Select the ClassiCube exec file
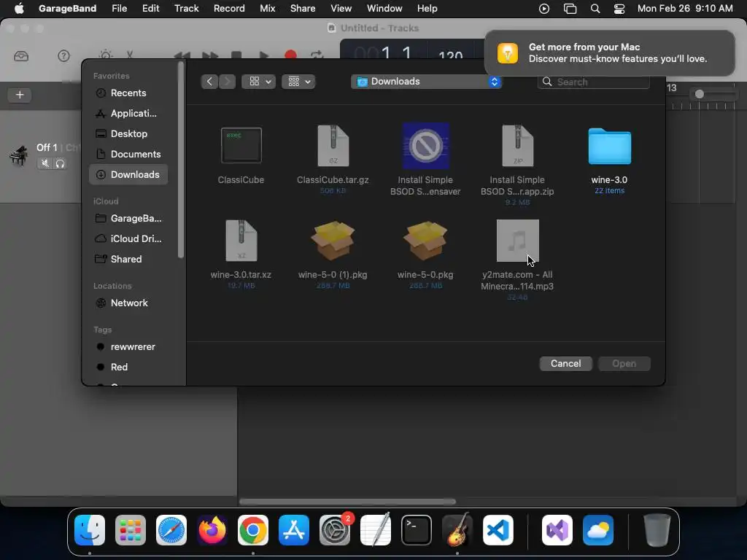Image resolution: width=747 pixels, height=560 pixels. click(241, 146)
